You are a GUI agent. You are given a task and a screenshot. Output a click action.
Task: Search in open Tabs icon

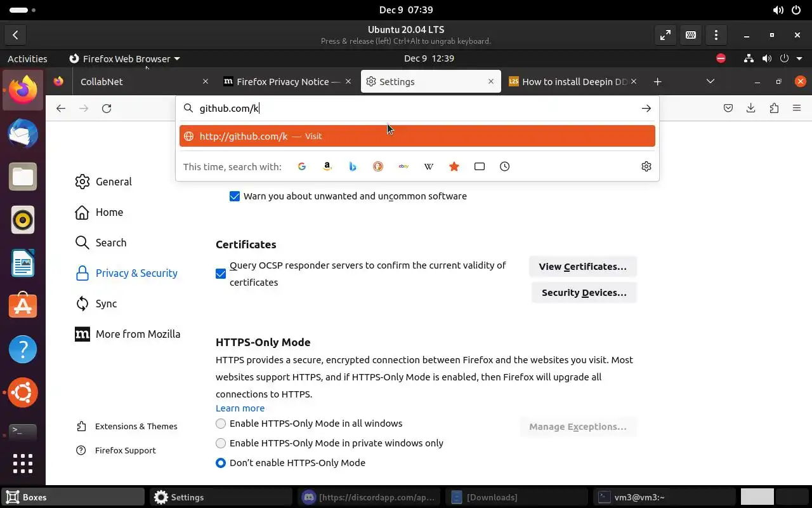coord(480,166)
